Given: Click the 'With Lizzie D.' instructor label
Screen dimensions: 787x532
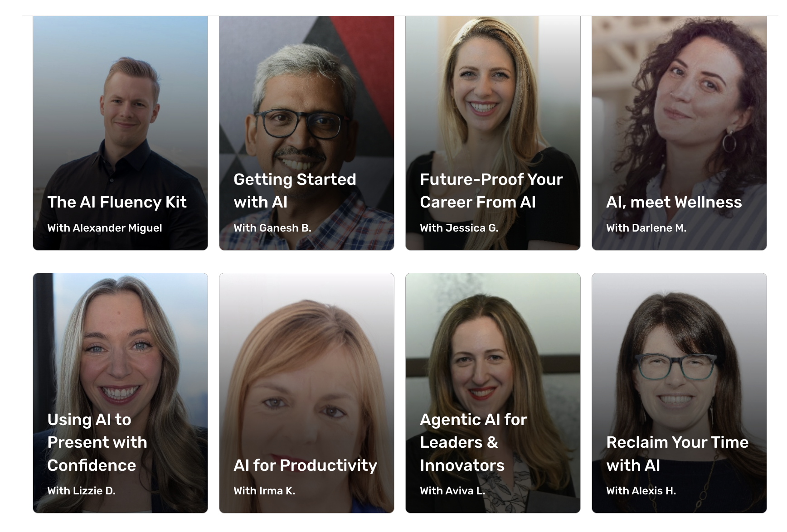Looking at the screenshot, I should tap(82, 491).
